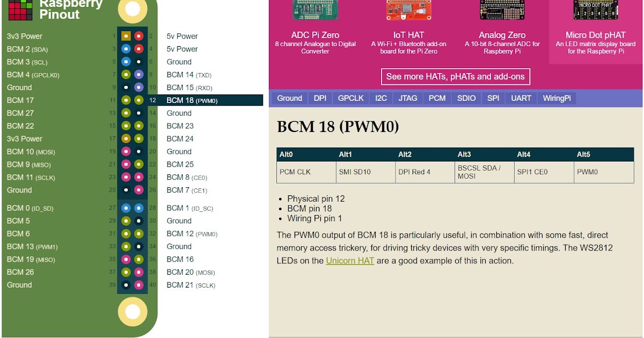Select pin 21 BCM 9 MISO dot
The image size is (644, 338).
tap(126, 164)
